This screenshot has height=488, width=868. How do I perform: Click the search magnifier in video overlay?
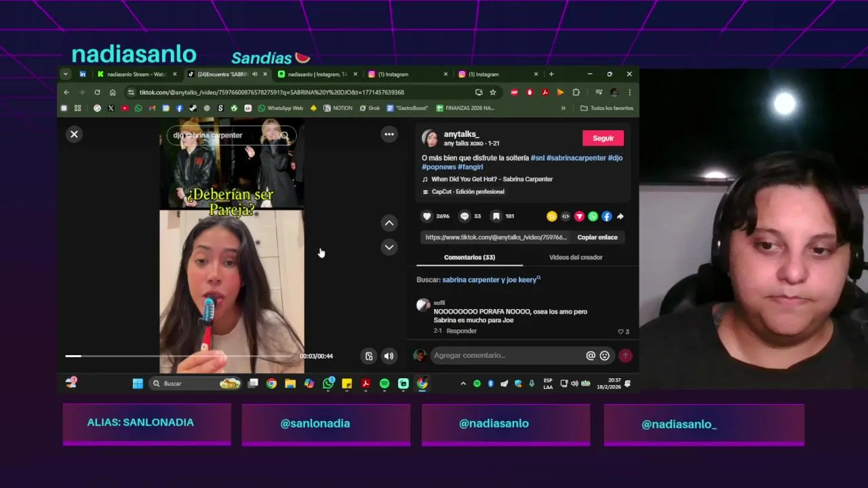pyautogui.click(x=285, y=136)
